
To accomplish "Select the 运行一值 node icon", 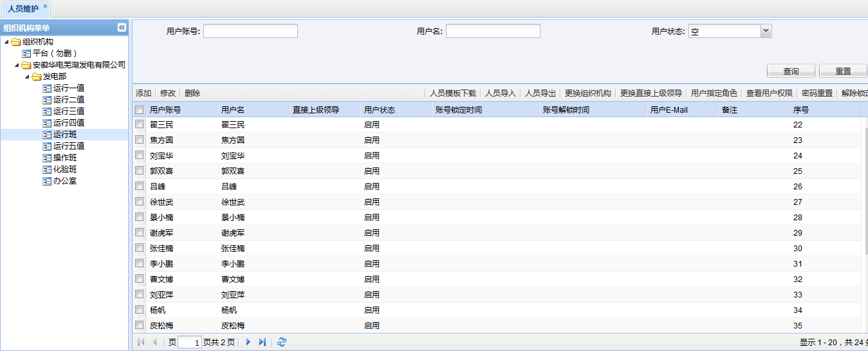I will point(47,88).
